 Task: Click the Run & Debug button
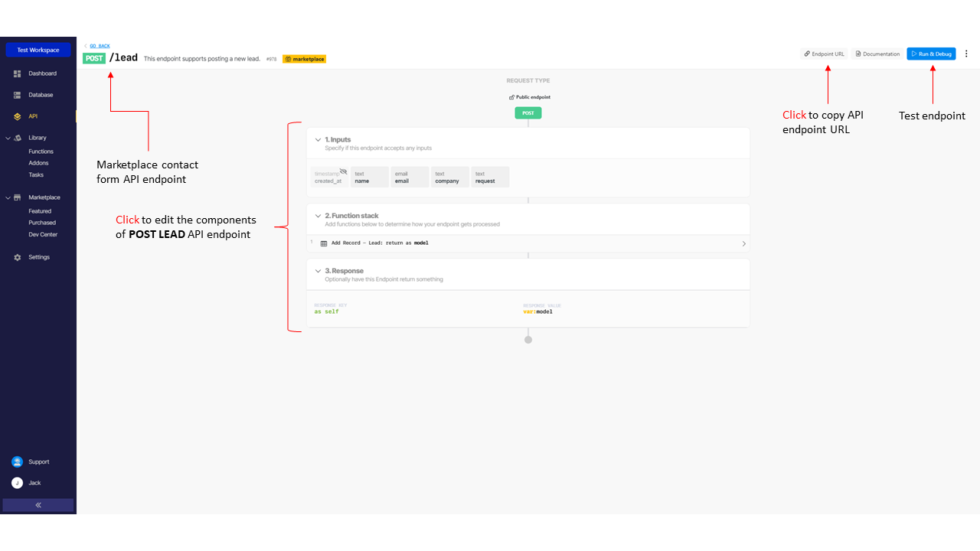pos(931,54)
